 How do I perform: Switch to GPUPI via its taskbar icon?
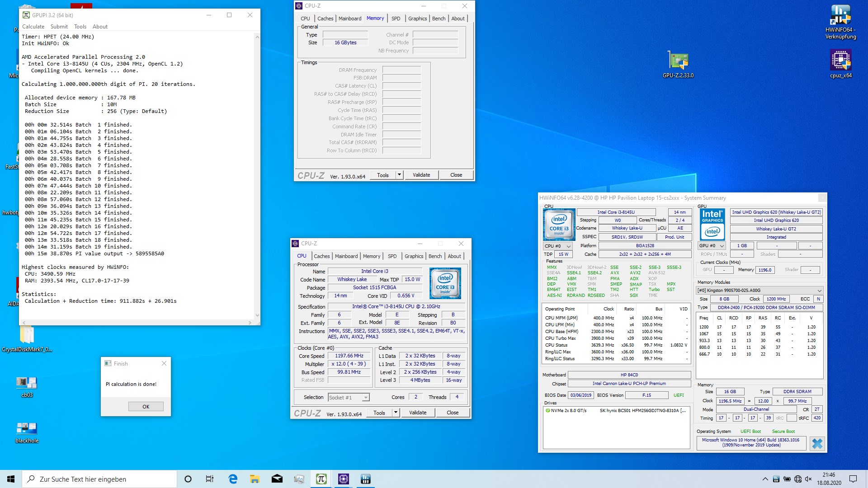[321, 479]
